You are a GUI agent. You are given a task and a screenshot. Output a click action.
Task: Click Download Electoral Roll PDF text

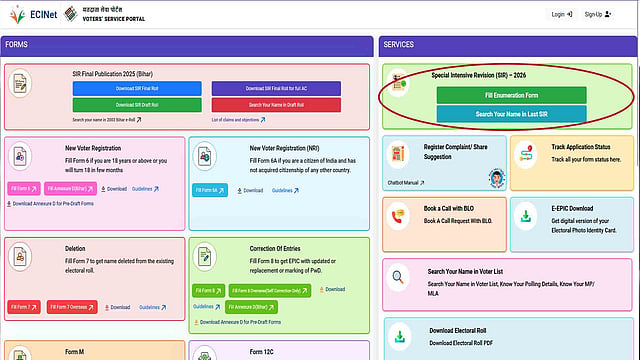coord(461,343)
